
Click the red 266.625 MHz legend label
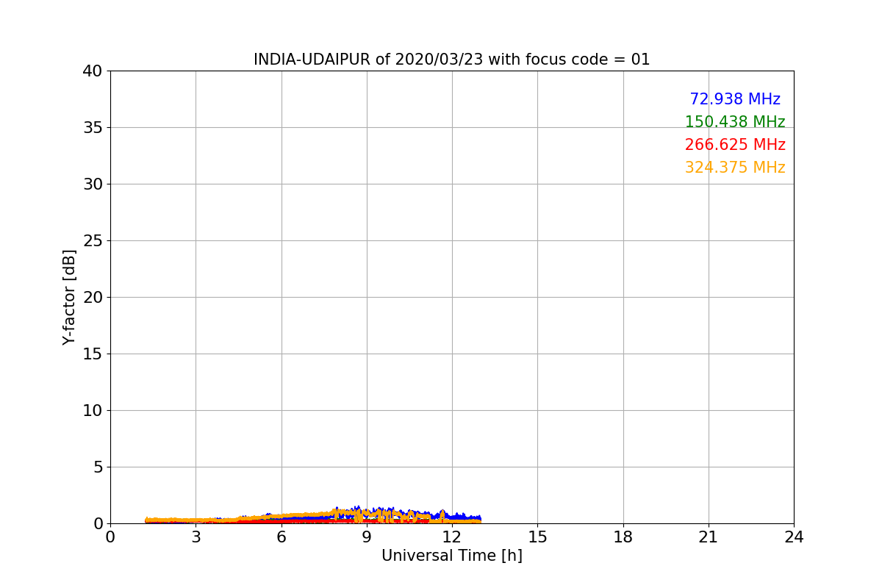[x=735, y=145]
